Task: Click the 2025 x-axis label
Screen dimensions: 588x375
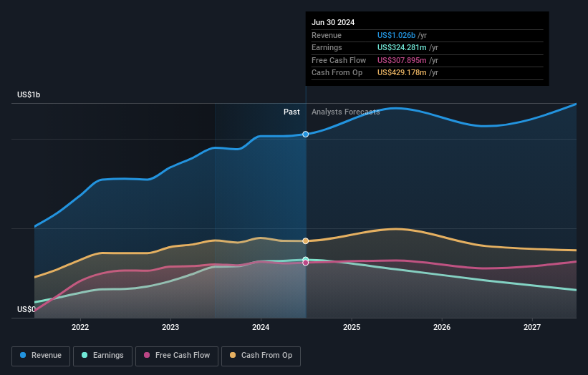Action: tap(352, 328)
